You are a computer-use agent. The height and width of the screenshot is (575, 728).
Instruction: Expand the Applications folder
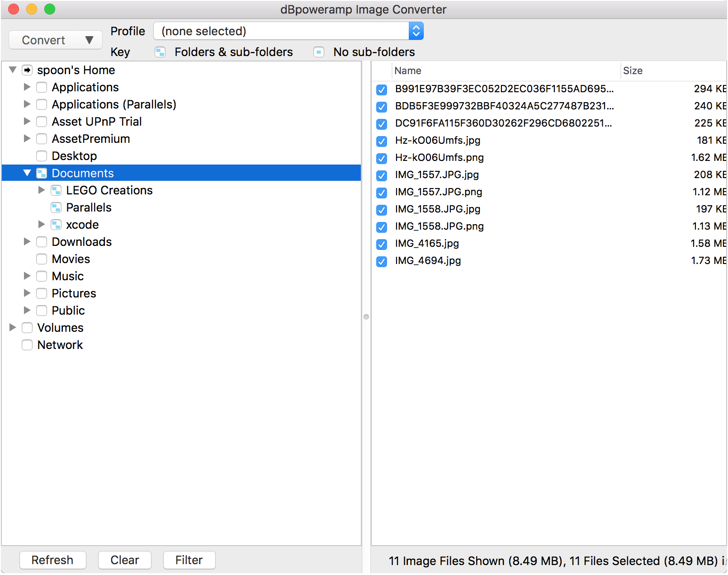[x=27, y=87]
